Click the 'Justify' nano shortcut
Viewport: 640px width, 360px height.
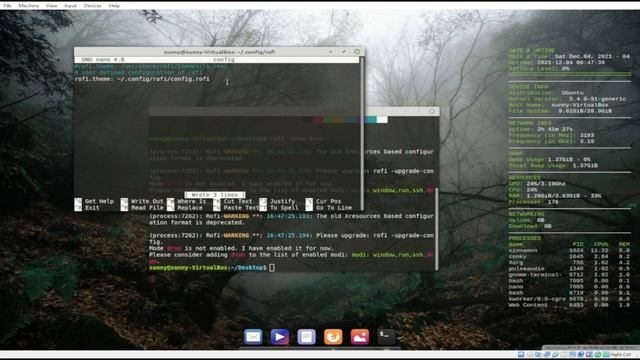pos(278,201)
